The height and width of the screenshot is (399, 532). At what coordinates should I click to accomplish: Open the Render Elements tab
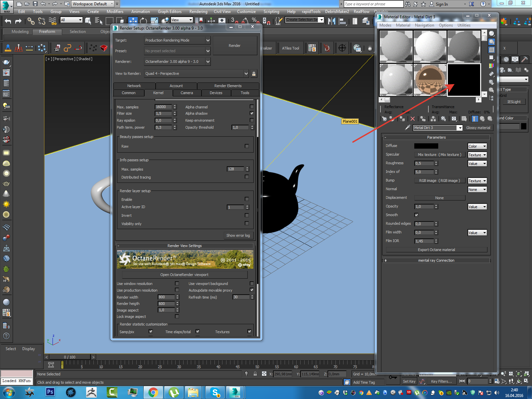pyautogui.click(x=228, y=86)
